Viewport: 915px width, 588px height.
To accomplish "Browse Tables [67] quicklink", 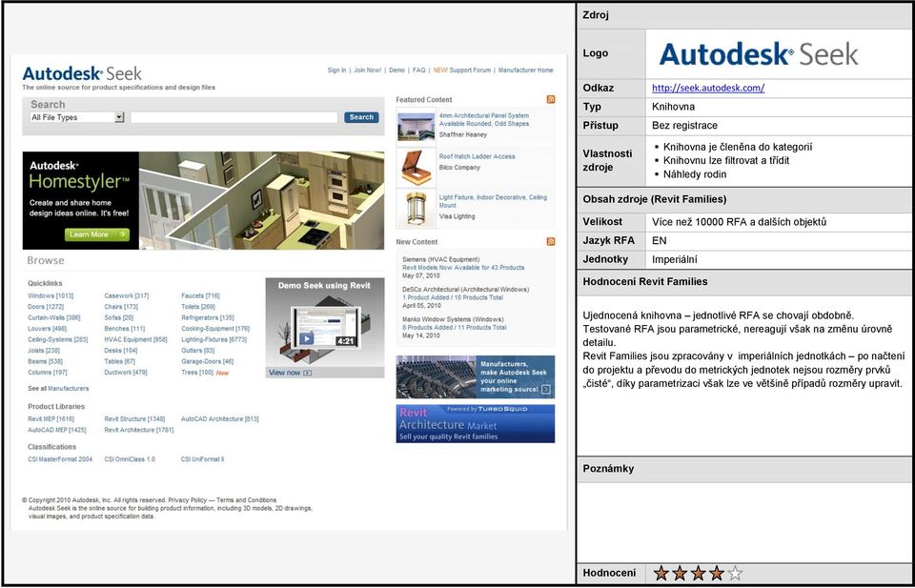I will [120, 362].
